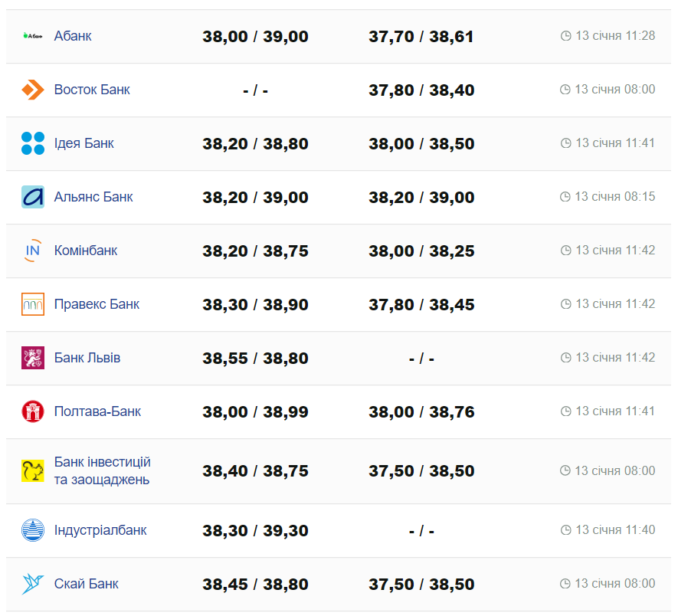Viewport: 678px width, 616px height.
Task: Click the clock icon in Скай Банк row
Action: tap(565, 584)
